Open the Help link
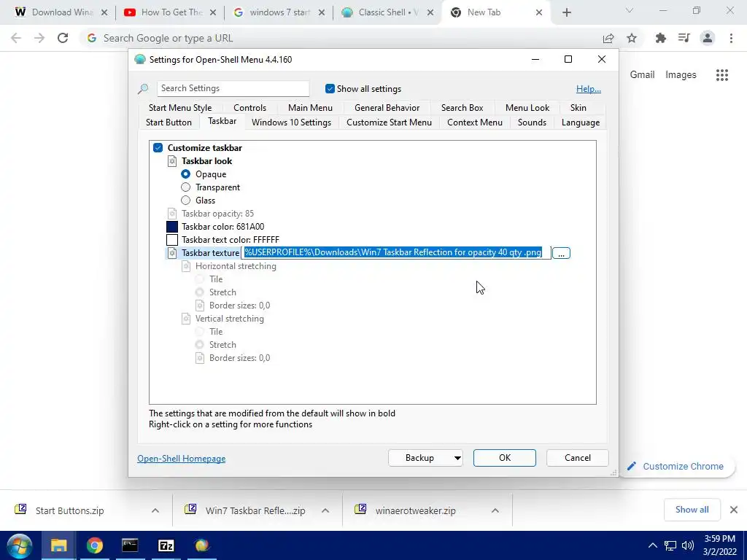This screenshot has width=747, height=560. click(x=589, y=88)
